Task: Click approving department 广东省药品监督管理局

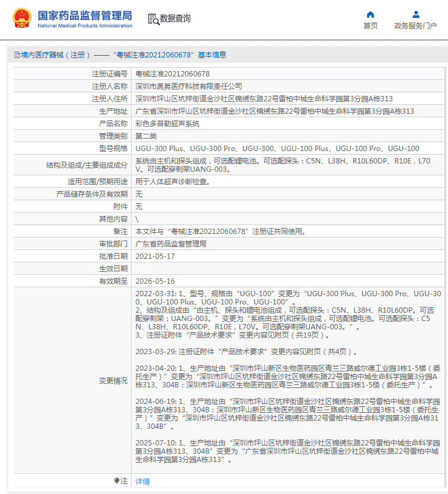Action: pos(171,244)
